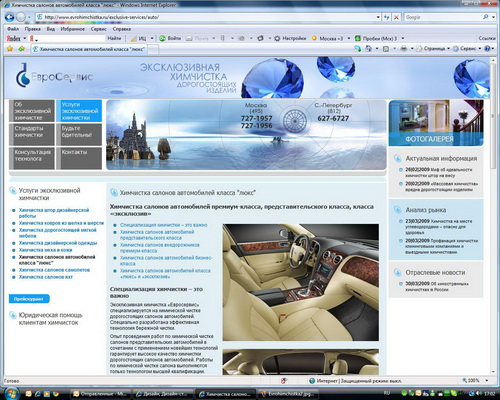This screenshot has width=500, height=400.
Task: Open the recent pages dropdown beside Forward
Action: coord(30,17)
